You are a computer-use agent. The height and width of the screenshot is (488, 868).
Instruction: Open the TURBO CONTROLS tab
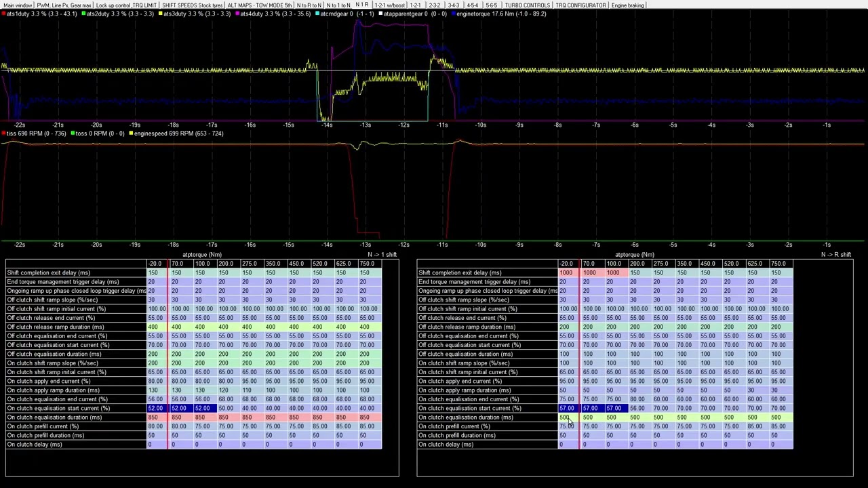tap(527, 5)
